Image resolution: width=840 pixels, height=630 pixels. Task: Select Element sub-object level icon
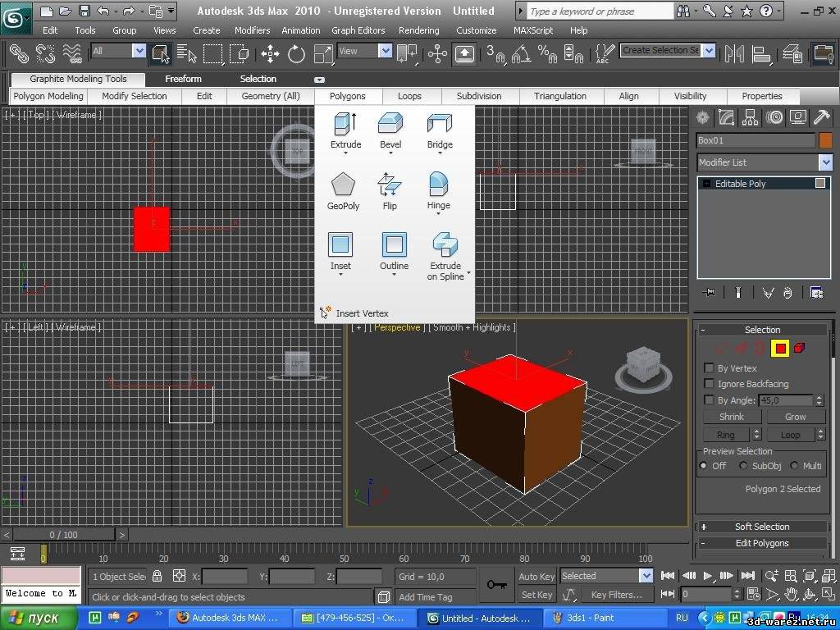point(799,349)
